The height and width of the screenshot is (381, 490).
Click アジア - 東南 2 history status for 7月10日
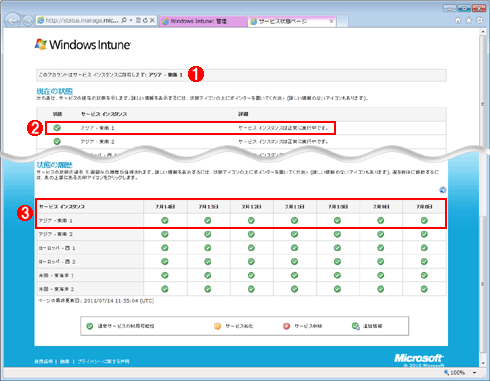tap(337, 234)
